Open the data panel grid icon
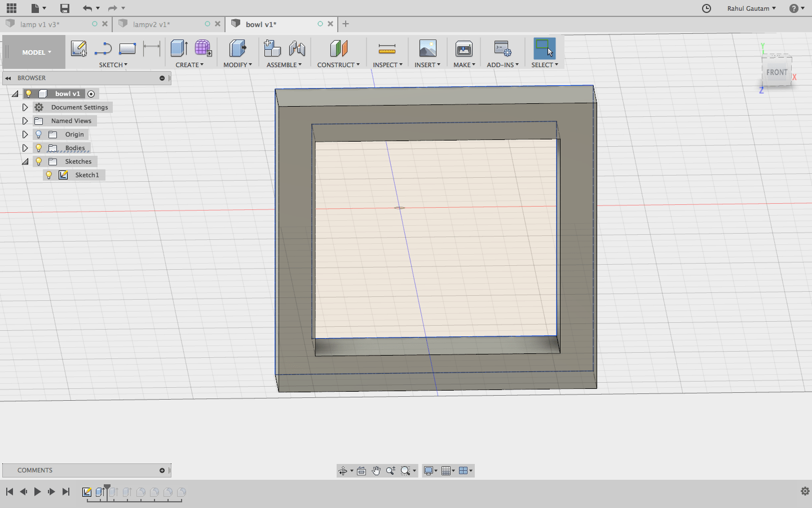Viewport: 812px width, 508px height. point(11,8)
